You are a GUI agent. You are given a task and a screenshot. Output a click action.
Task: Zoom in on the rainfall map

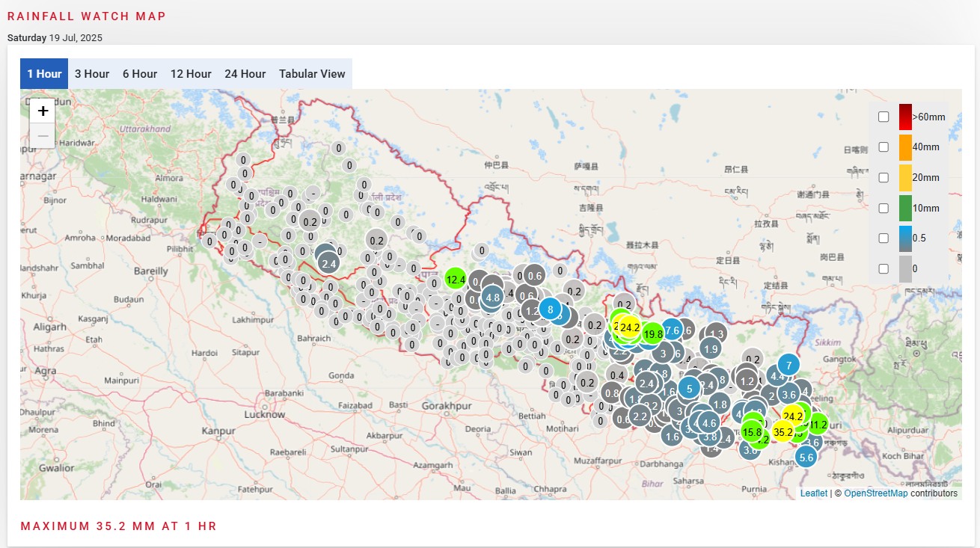[43, 111]
